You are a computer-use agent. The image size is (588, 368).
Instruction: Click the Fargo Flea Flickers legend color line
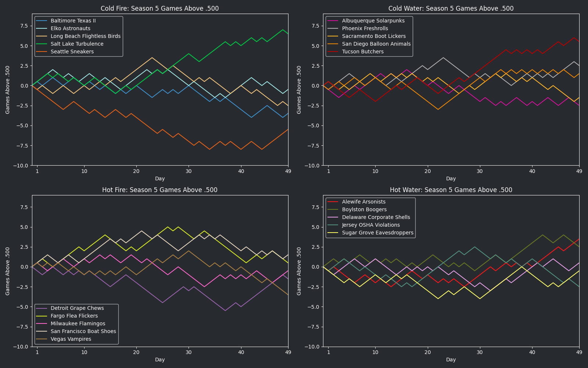pos(42,316)
